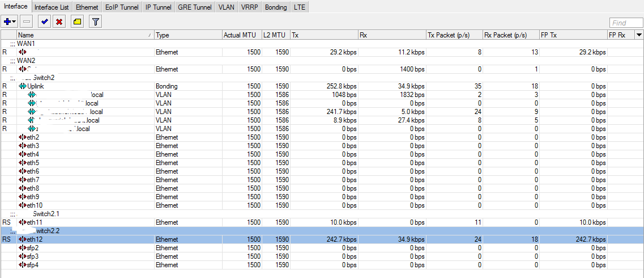Open the GRE Tunnel tab

[195, 7]
